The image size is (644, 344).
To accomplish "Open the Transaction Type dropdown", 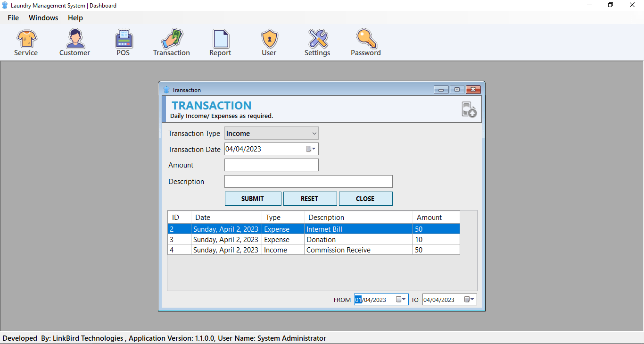I will (314, 133).
